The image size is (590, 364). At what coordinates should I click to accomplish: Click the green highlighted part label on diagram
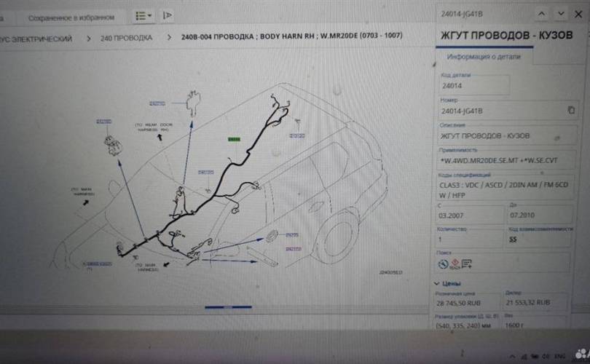click(x=233, y=138)
